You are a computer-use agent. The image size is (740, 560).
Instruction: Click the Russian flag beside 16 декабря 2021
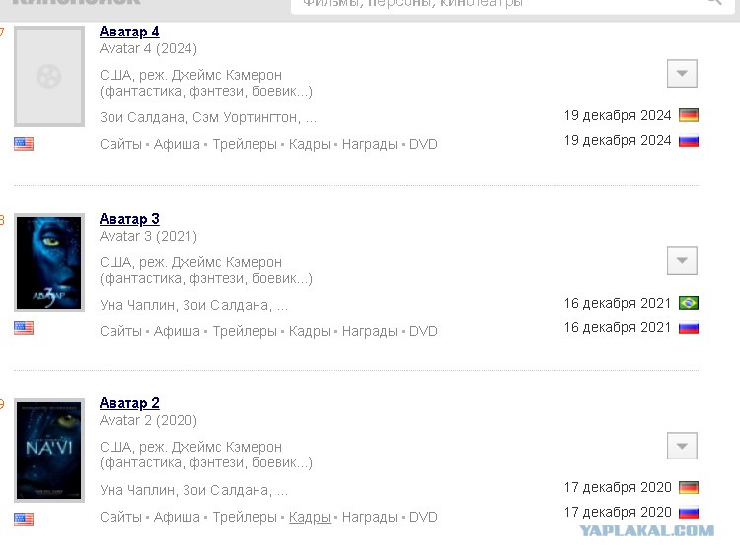pyautogui.click(x=689, y=328)
